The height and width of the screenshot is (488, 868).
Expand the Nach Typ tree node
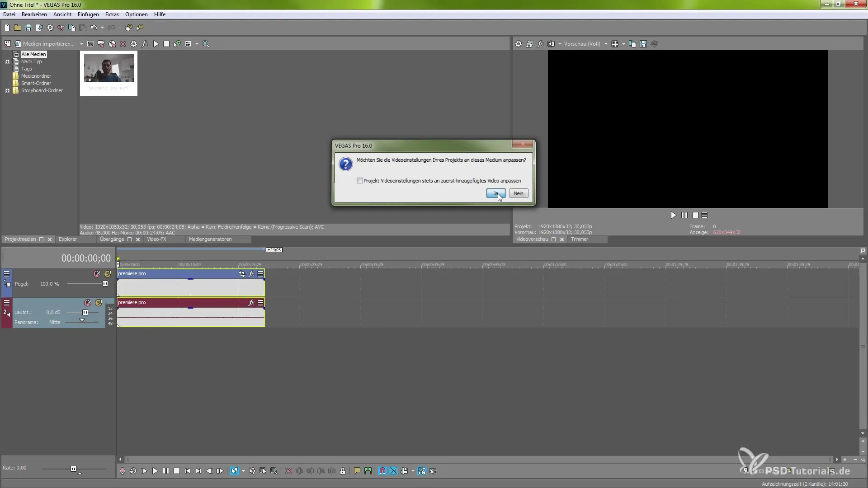pyautogui.click(x=7, y=62)
